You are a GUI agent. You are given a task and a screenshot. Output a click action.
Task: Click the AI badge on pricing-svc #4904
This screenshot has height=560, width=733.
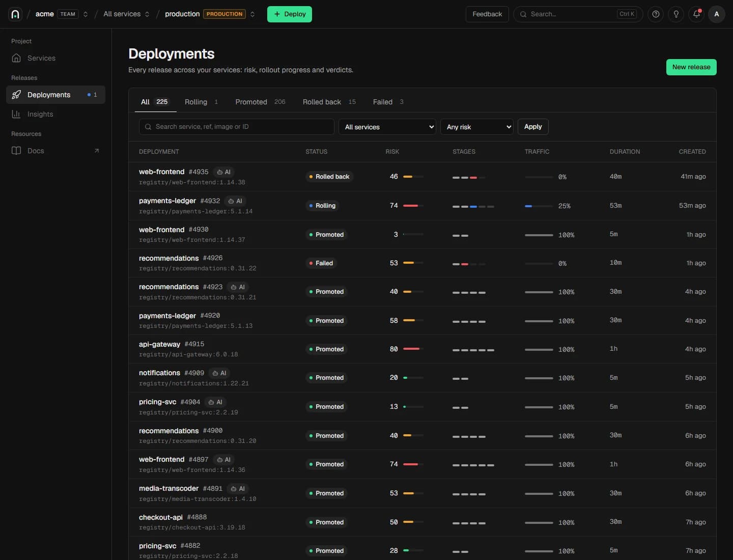[x=215, y=402]
